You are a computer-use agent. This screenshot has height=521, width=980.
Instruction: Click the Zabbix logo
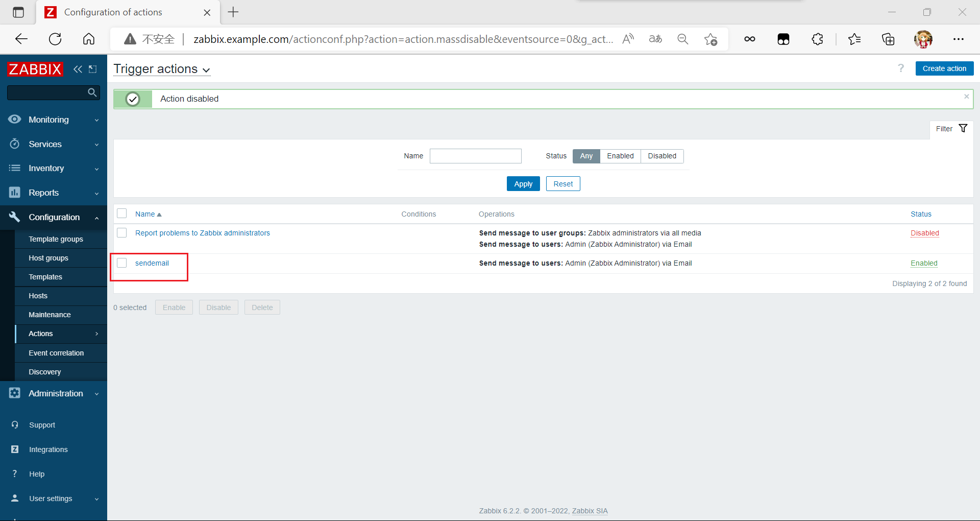click(35, 69)
